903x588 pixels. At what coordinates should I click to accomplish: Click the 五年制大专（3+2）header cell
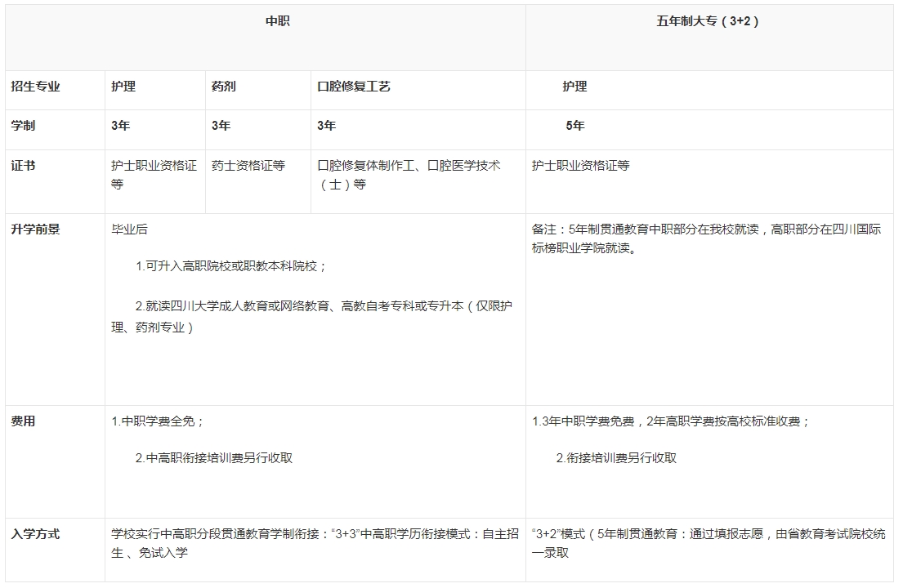[708, 22]
